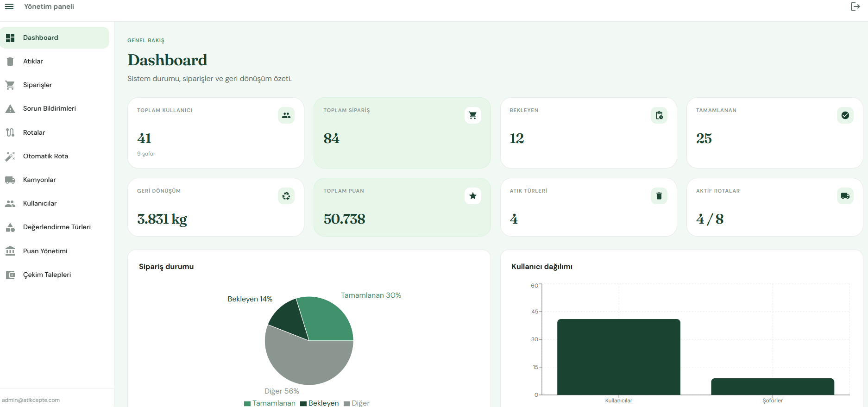The width and height of the screenshot is (868, 407).
Task: Click the Atıklar trash icon
Action: [10, 62]
